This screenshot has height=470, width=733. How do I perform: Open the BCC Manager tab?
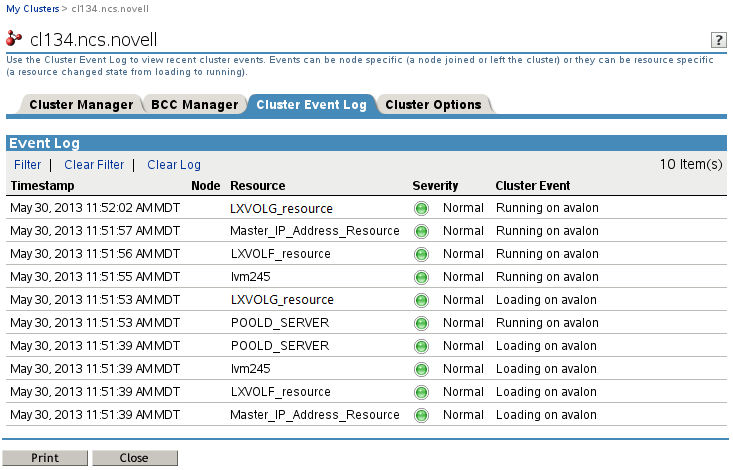coord(194,105)
